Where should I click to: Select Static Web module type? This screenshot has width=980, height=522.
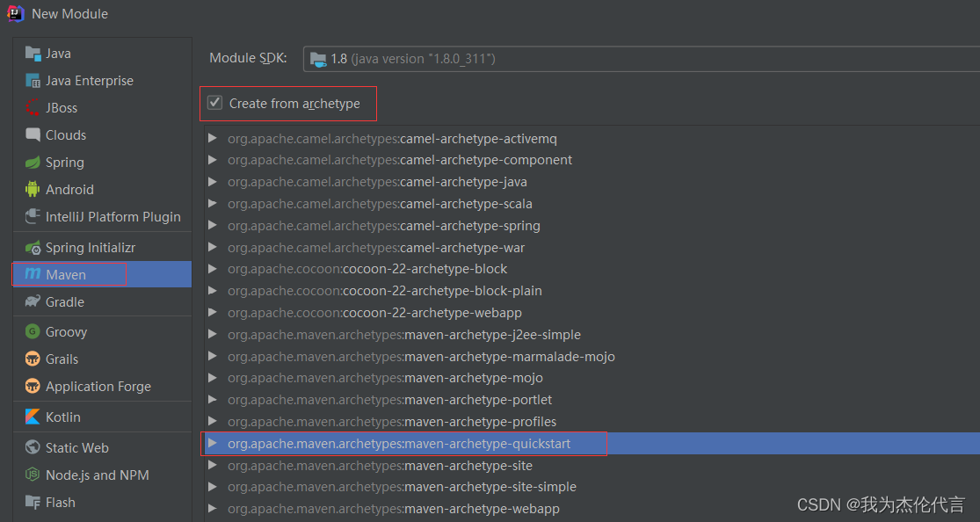(103, 447)
